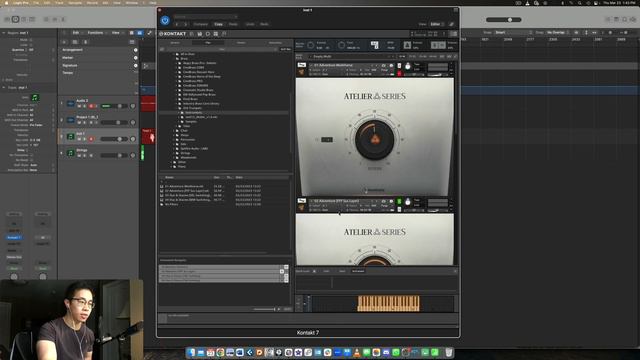640x360 pixels.
Task: Collapse the Region inspector in Logic
Action: [x=4, y=33]
